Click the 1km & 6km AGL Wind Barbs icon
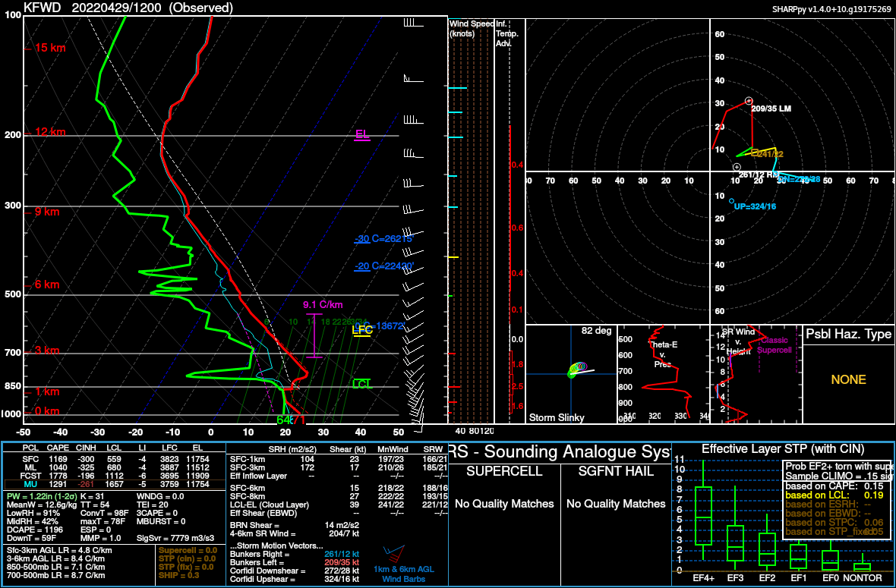This screenshot has width=896, height=588. (x=394, y=554)
